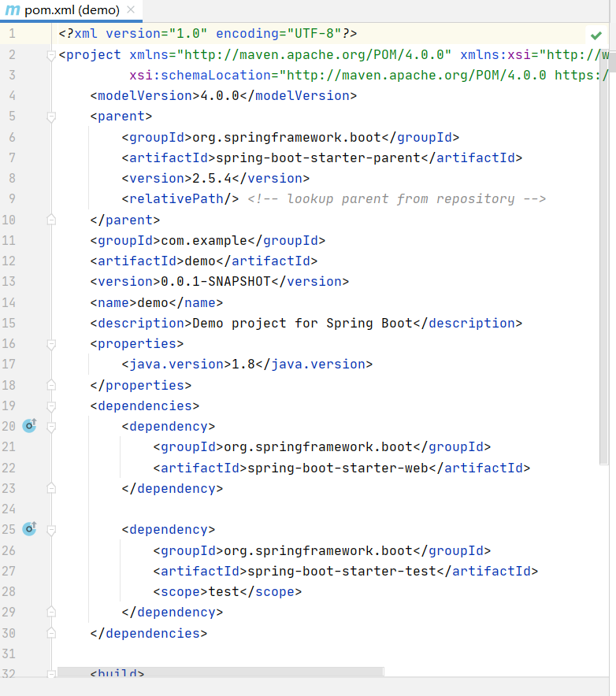The width and height of the screenshot is (616, 696).
Task: Click the scope value 'test' on line 28
Action: pos(224,591)
